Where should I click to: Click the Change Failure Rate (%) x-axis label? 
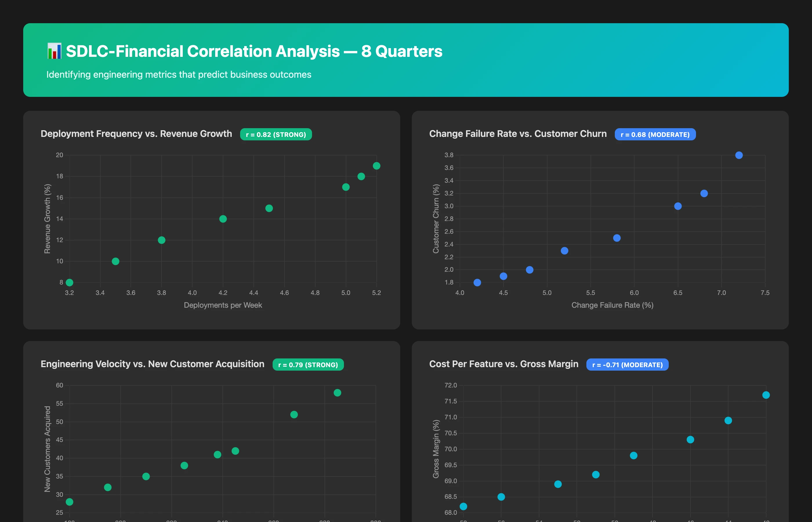coord(612,305)
